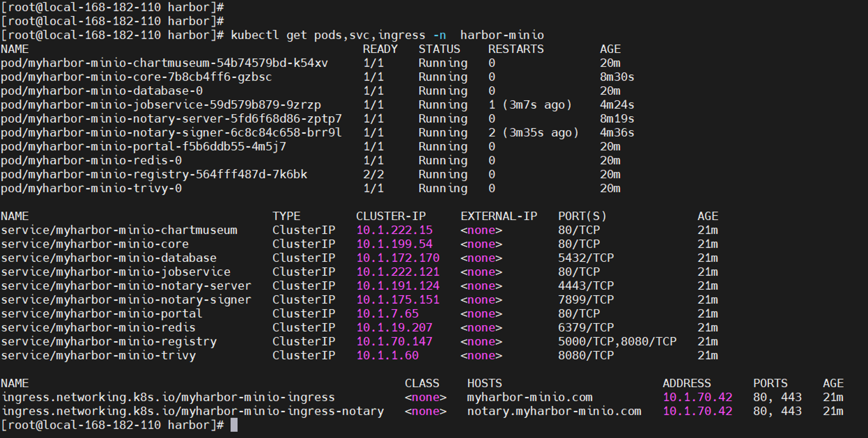This screenshot has height=438, width=868.
Task: Select ingress.networking.k8s.io/myharbor-minio-ingress name
Action: pos(168,397)
